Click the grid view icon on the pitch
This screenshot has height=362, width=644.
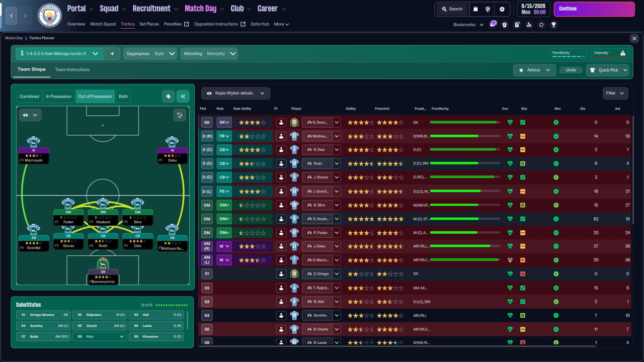tap(180, 115)
